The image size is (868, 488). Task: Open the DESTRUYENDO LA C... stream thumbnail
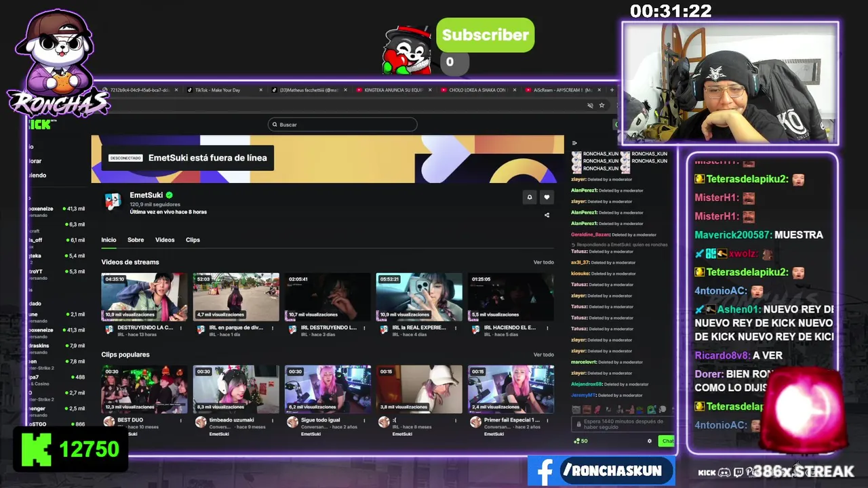point(144,297)
